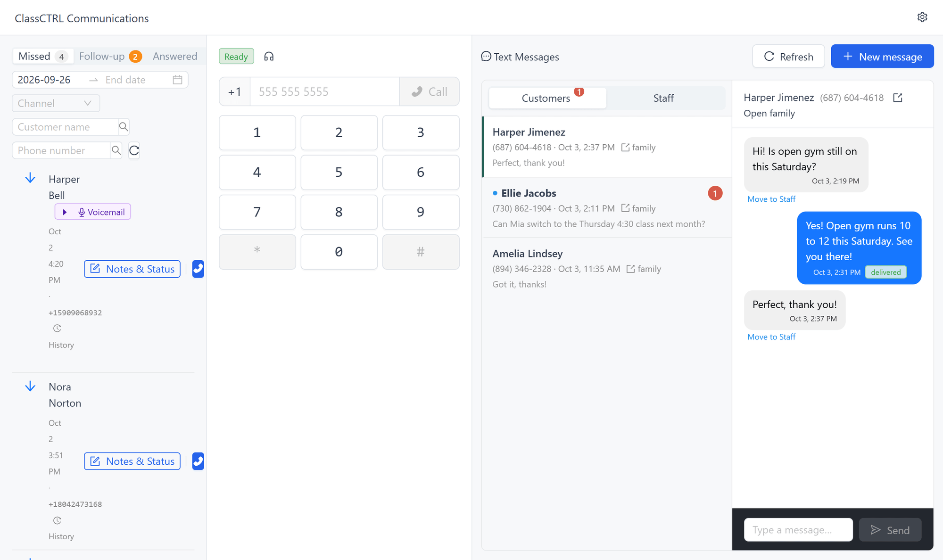
Task: Open Notes & Status for Nora Norton
Action: coord(132,461)
